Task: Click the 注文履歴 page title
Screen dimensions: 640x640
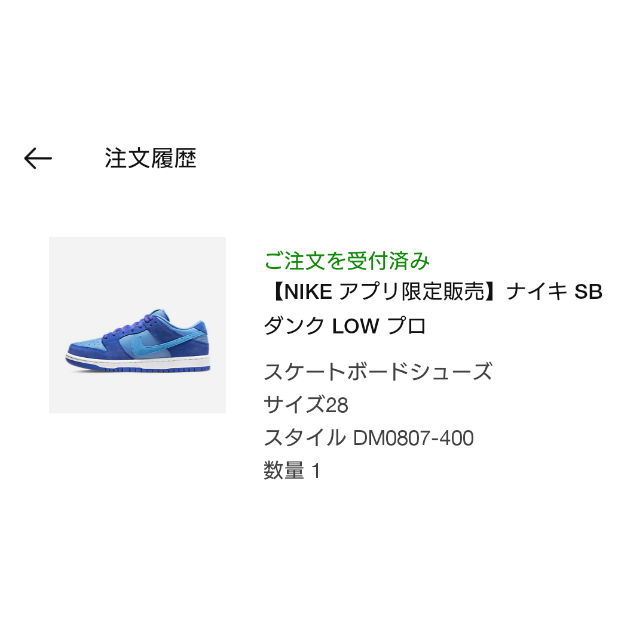Action: click(x=151, y=158)
